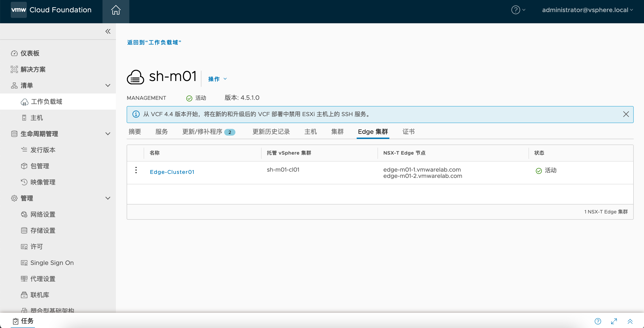Click the 状态 column header

(x=539, y=153)
